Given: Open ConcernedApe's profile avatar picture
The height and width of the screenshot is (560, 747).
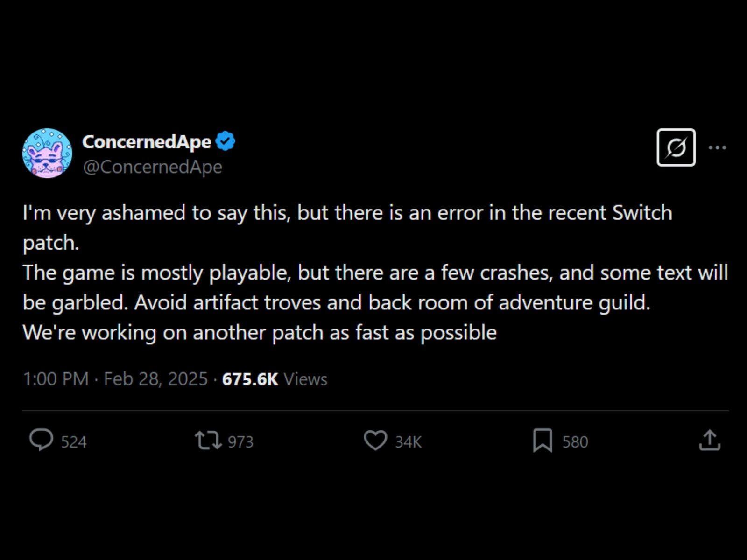Looking at the screenshot, I should [x=47, y=153].
